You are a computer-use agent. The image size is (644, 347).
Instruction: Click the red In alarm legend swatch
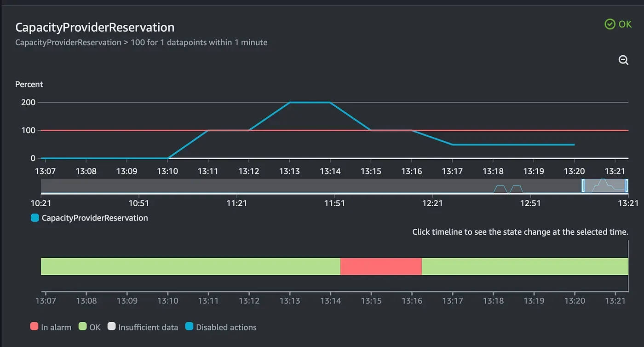(34, 327)
